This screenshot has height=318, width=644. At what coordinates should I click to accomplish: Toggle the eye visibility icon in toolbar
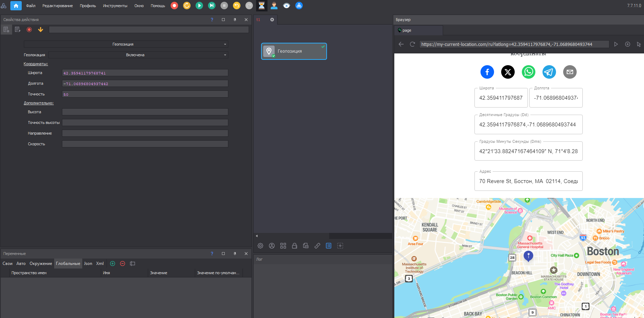287,6
